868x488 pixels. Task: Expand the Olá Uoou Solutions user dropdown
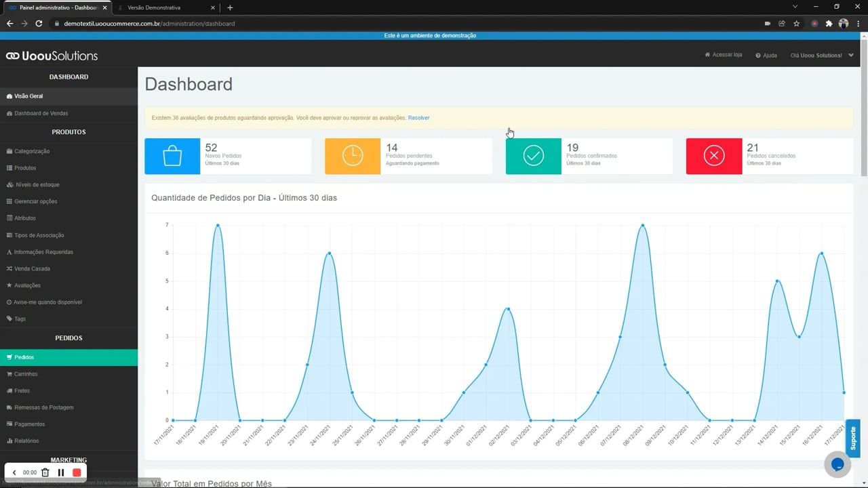pos(821,56)
